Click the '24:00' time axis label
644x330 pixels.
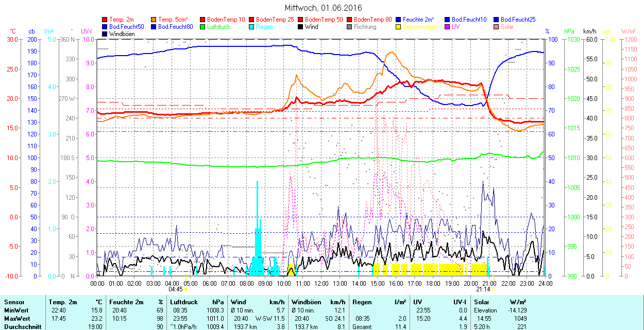click(x=546, y=283)
